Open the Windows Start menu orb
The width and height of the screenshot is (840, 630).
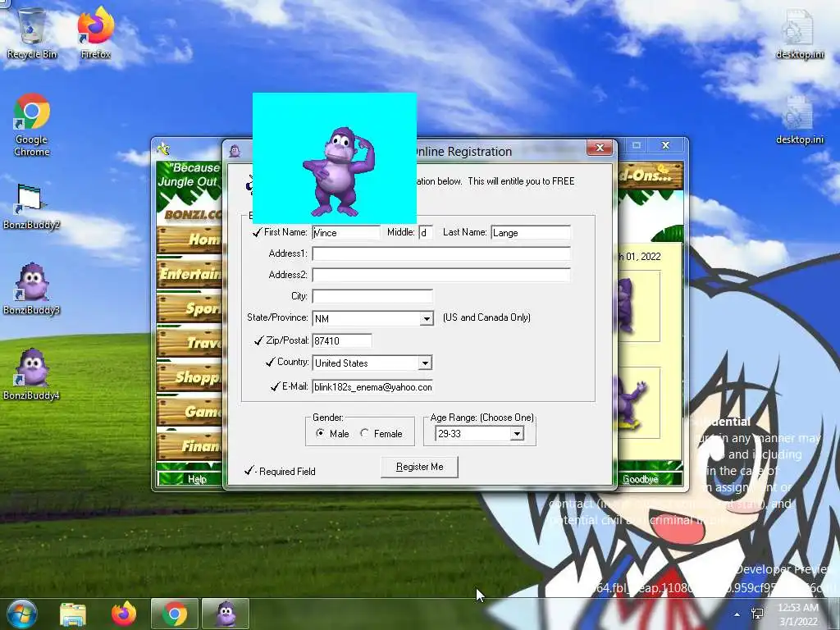pyautogui.click(x=21, y=614)
